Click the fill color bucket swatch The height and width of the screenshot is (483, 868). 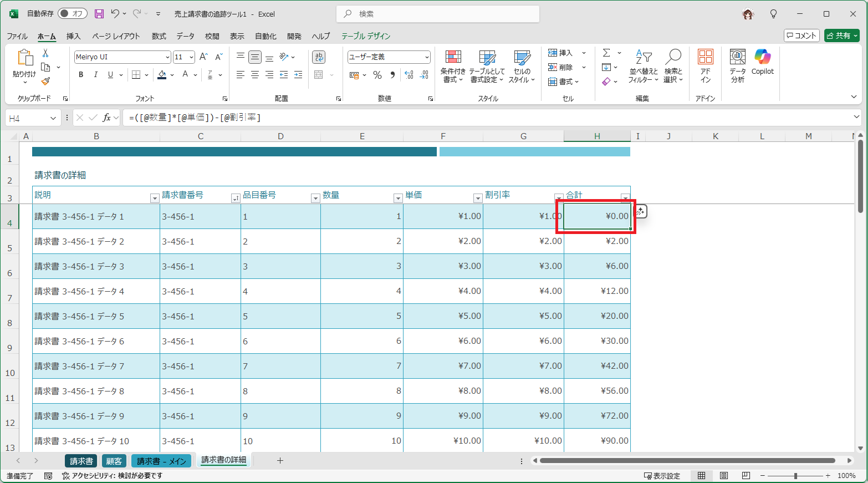[x=162, y=75]
